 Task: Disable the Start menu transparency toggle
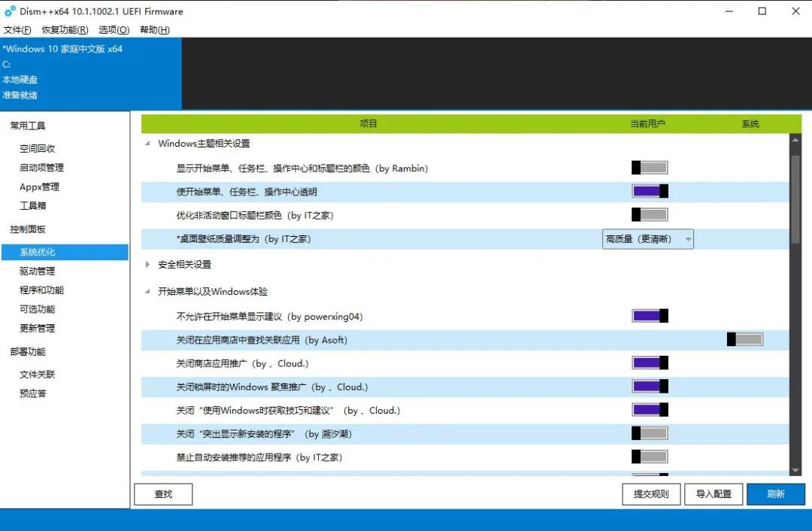649,190
